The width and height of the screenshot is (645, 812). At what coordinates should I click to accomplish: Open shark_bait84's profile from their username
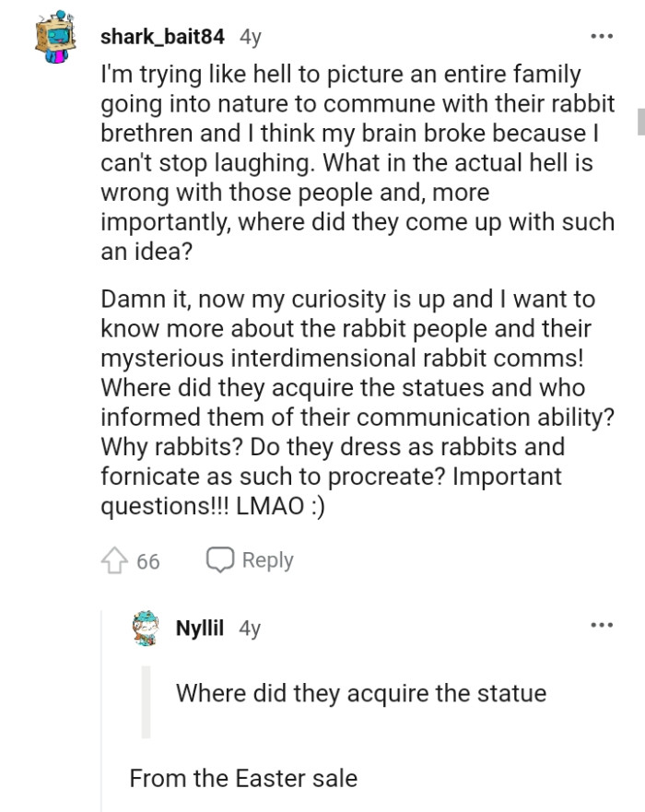(x=163, y=35)
